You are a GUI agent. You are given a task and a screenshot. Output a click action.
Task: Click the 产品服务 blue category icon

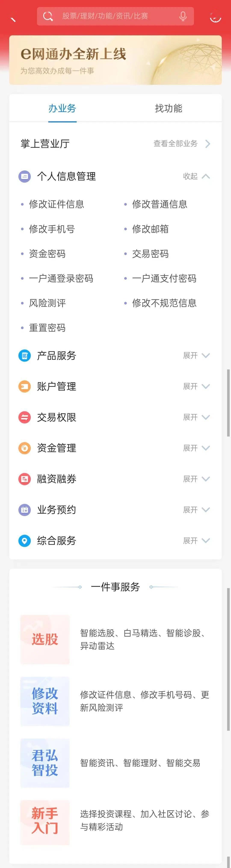tap(24, 356)
